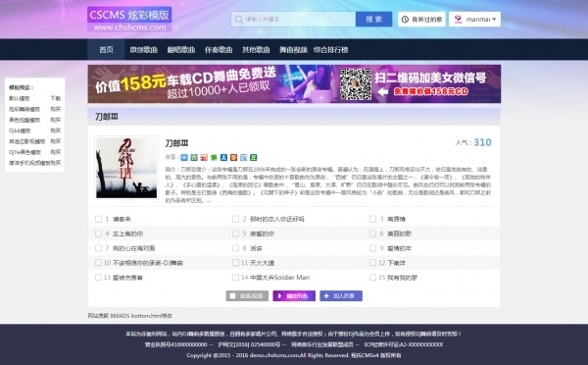Open song title 中国大兵Soldier Man
Screen dimensions: 588x365
pyautogui.click(x=279, y=278)
